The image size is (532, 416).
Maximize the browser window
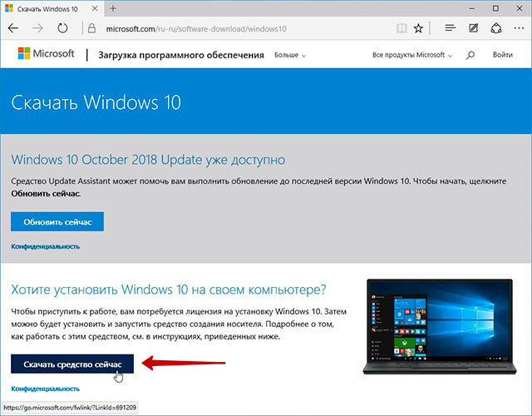(x=495, y=8)
